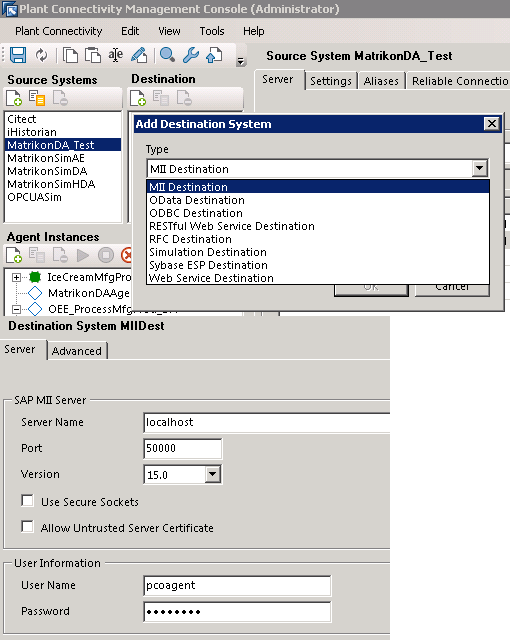Viewport: 510px width, 640px height.
Task: Add a new destination system icon
Action: [x=138, y=98]
